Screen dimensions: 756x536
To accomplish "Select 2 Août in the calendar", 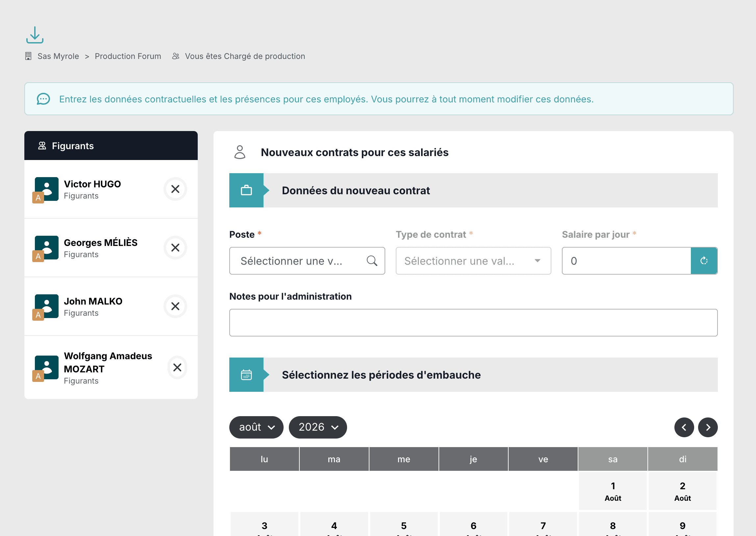I will pyautogui.click(x=683, y=491).
